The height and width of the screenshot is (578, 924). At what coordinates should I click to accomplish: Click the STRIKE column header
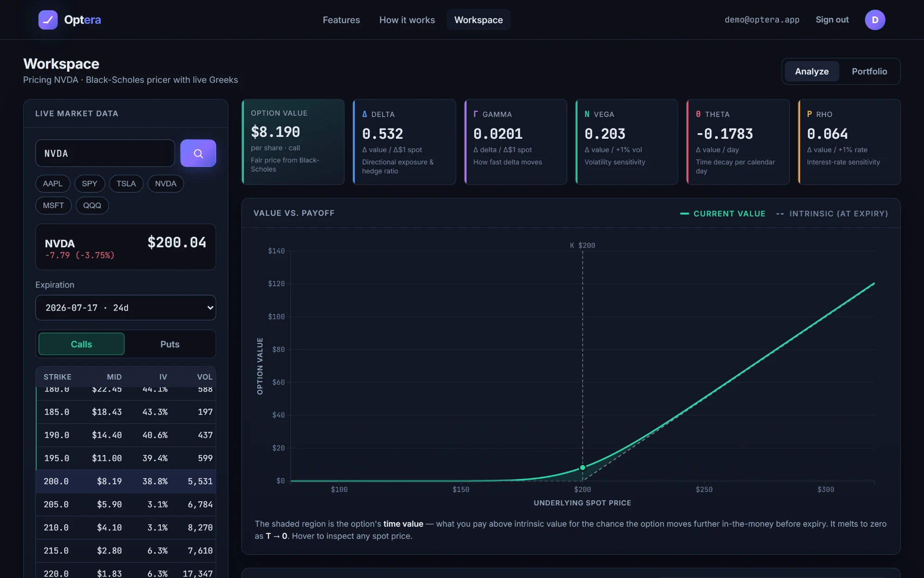click(x=58, y=377)
